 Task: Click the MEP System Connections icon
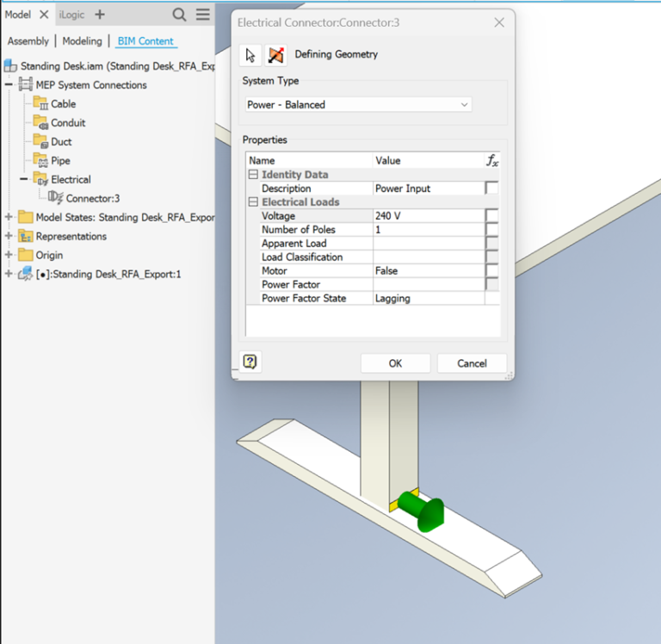tap(25, 84)
